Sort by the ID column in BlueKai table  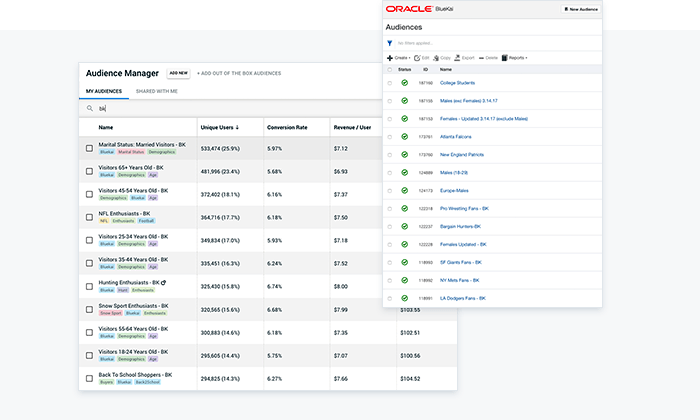pyautogui.click(x=425, y=70)
